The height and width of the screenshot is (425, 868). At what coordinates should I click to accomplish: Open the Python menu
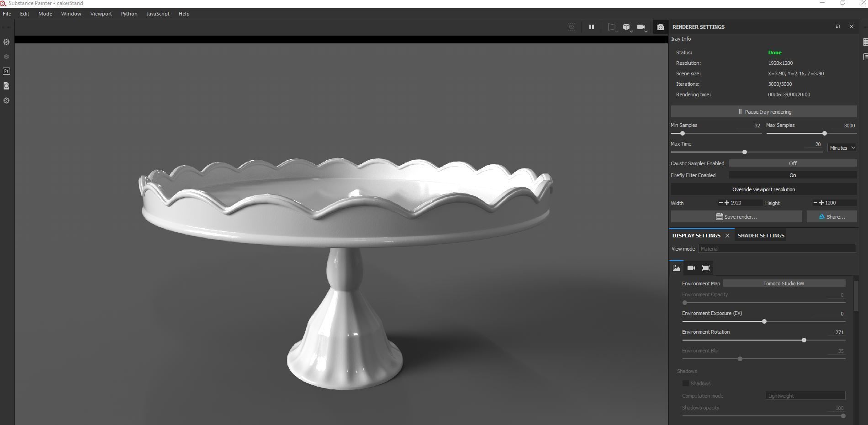[x=129, y=14]
